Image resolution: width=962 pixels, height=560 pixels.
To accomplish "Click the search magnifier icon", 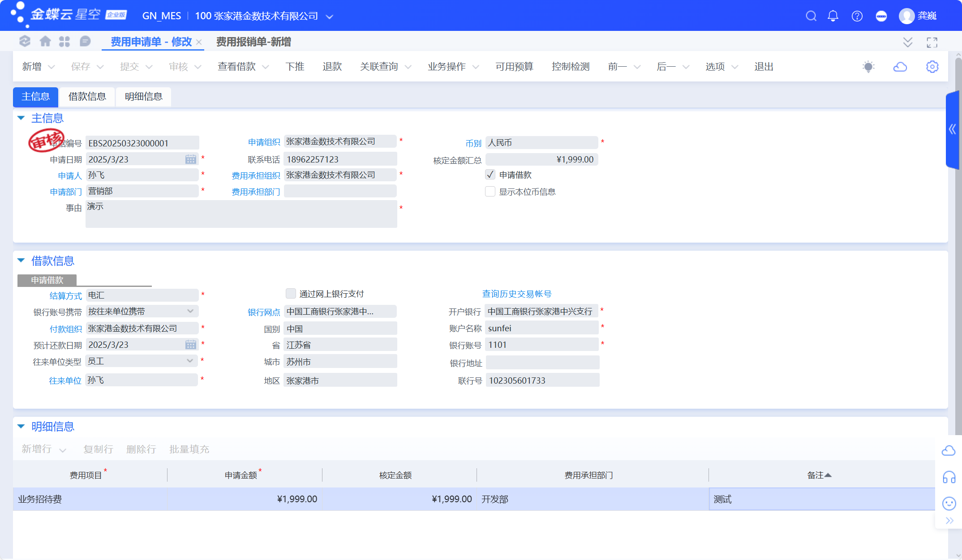I will (x=811, y=16).
